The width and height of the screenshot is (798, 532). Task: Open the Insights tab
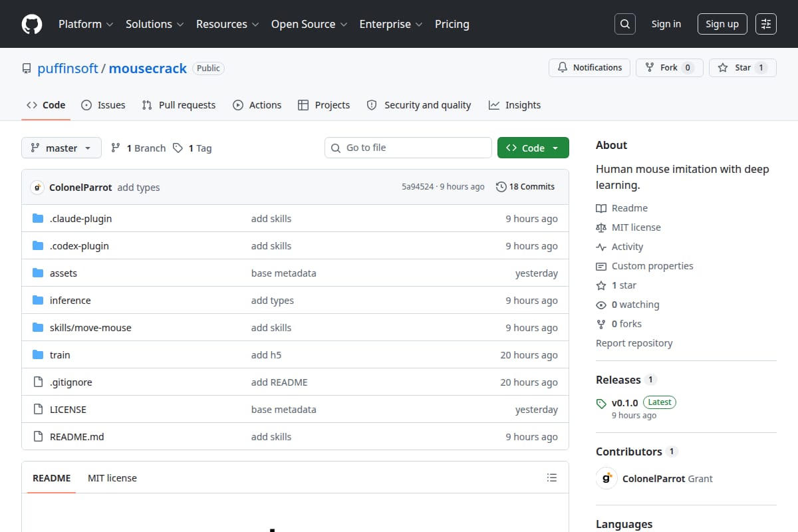pos(515,105)
